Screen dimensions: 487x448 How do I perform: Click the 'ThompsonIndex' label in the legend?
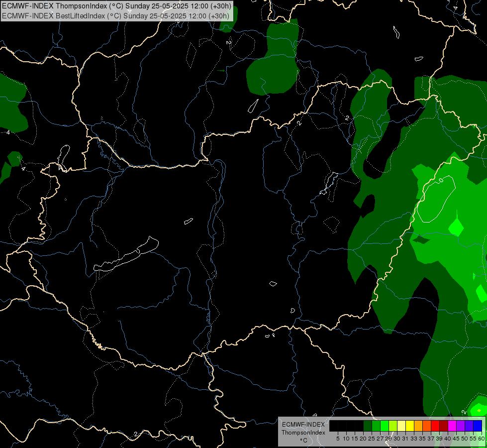303,433
